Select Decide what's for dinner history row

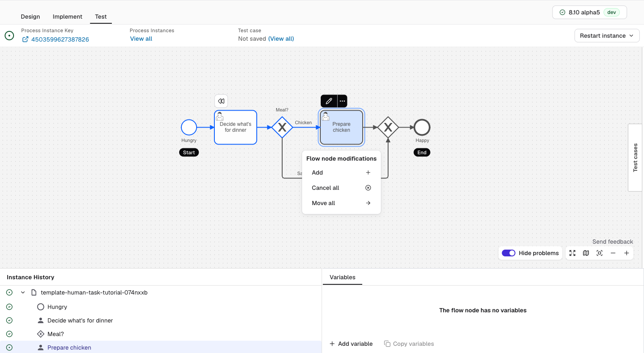point(161,320)
